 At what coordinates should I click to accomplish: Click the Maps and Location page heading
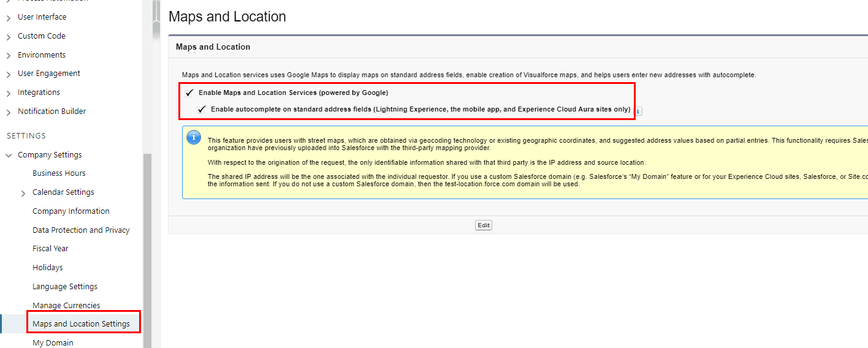tap(227, 17)
